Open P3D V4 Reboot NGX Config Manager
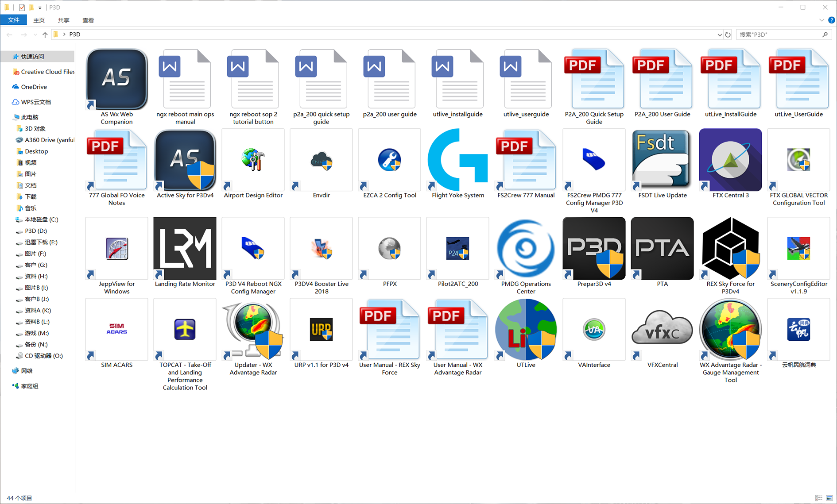The image size is (837, 504). click(253, 256)
